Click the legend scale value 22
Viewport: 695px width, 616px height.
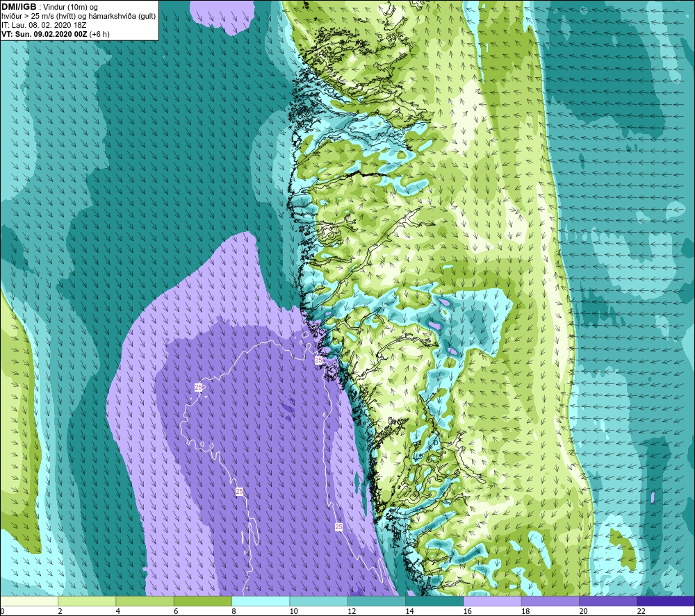tap(641, 612)
